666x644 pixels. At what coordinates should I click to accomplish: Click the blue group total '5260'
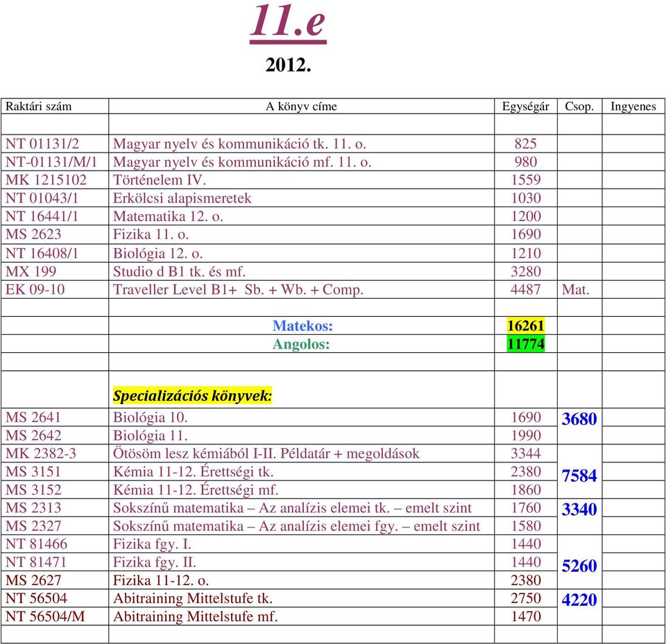[x=579, y=566]
